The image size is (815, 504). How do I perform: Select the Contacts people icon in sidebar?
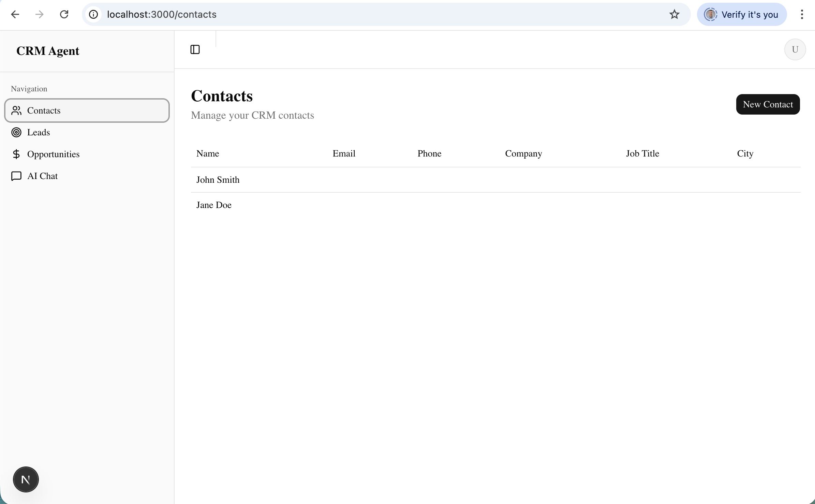click(16, 110)
